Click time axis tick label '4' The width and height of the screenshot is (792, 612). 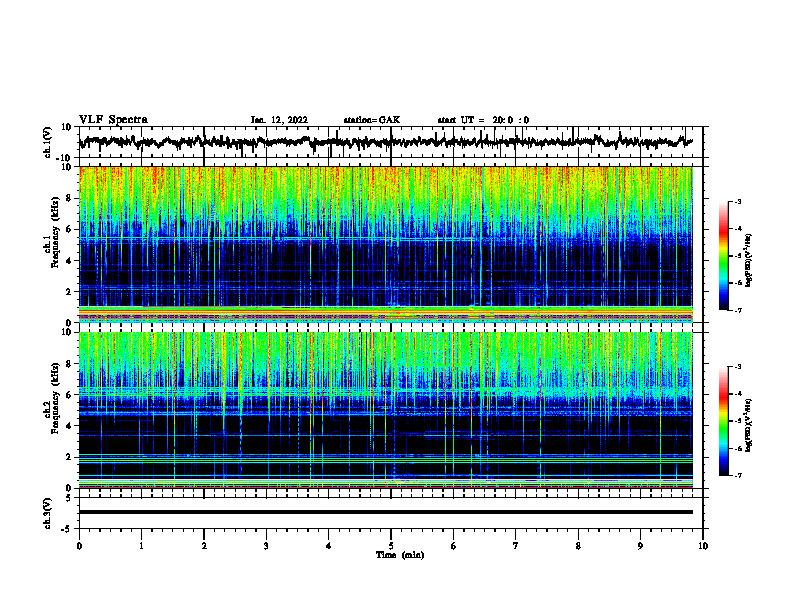[329, 546]
